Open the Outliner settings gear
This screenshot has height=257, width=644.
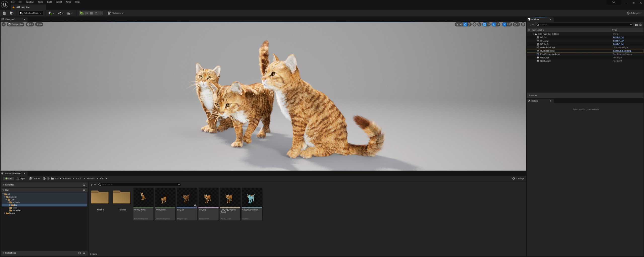click(640, 25)
